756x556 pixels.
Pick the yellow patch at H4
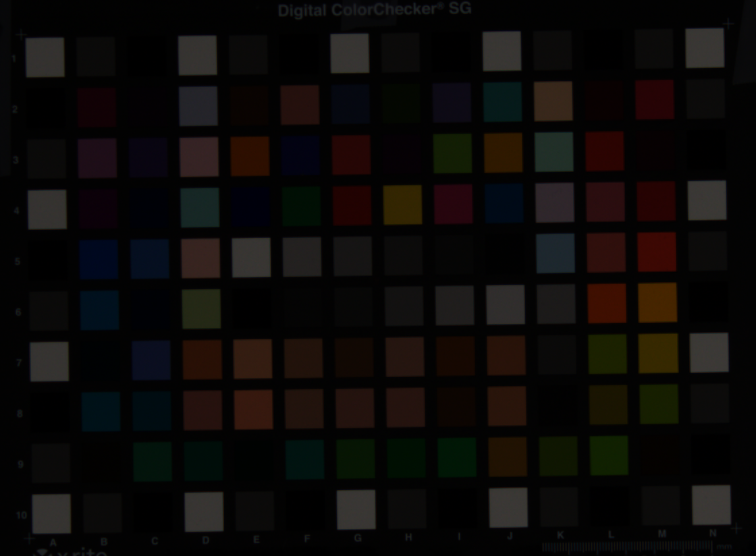402,204
